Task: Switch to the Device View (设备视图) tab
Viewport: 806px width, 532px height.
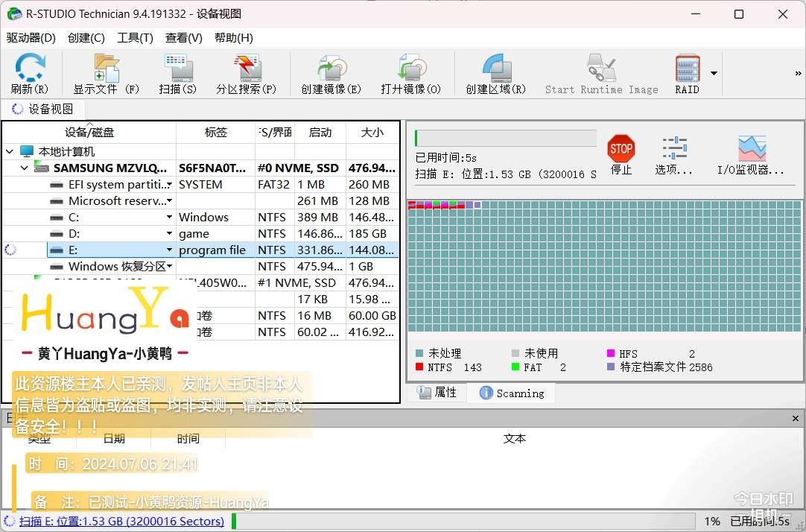Action: tap(43, 109)
